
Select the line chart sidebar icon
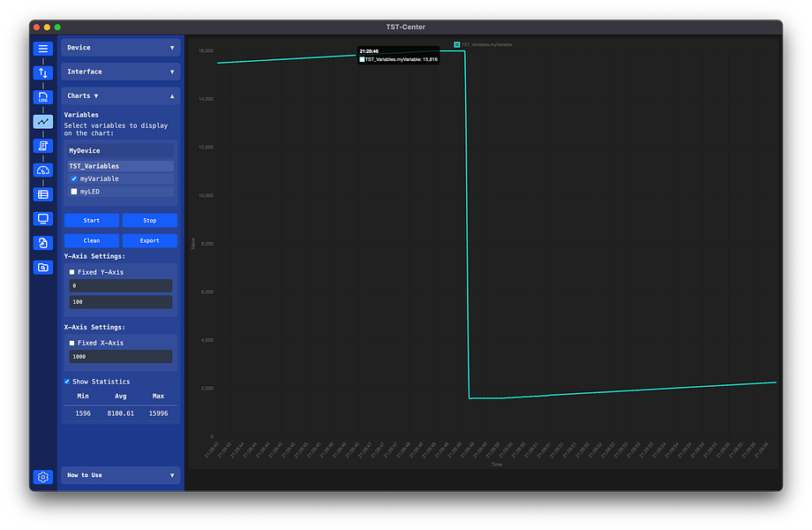[43, 122]
